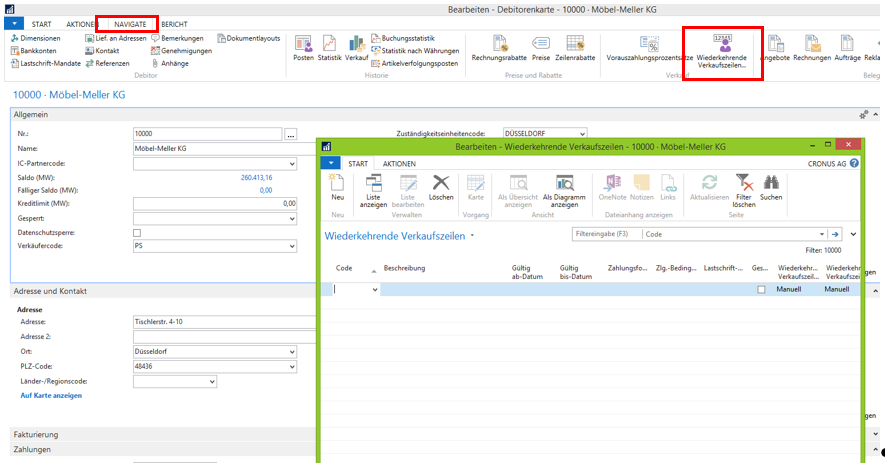The width and height of the screenshot is (885, 465).
Task: Open the Code cell dropdown in the grid
Action: coord(374,289)
